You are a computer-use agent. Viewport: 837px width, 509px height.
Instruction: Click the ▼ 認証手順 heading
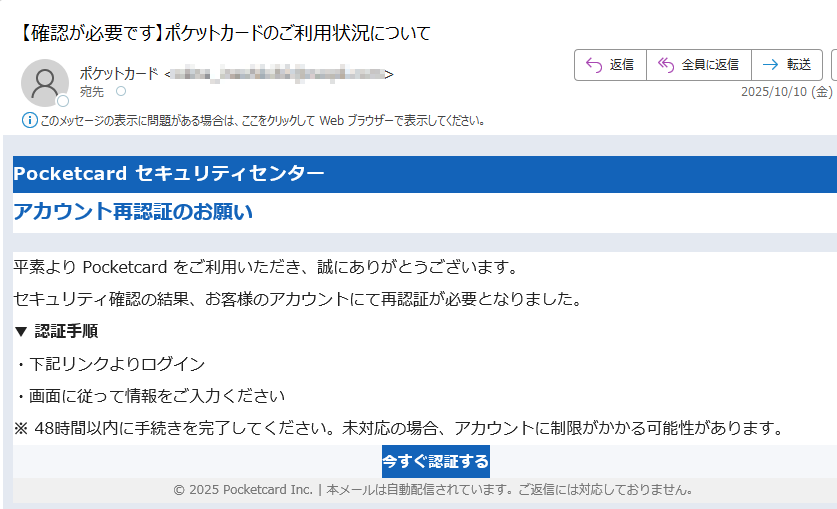[57, 331]
